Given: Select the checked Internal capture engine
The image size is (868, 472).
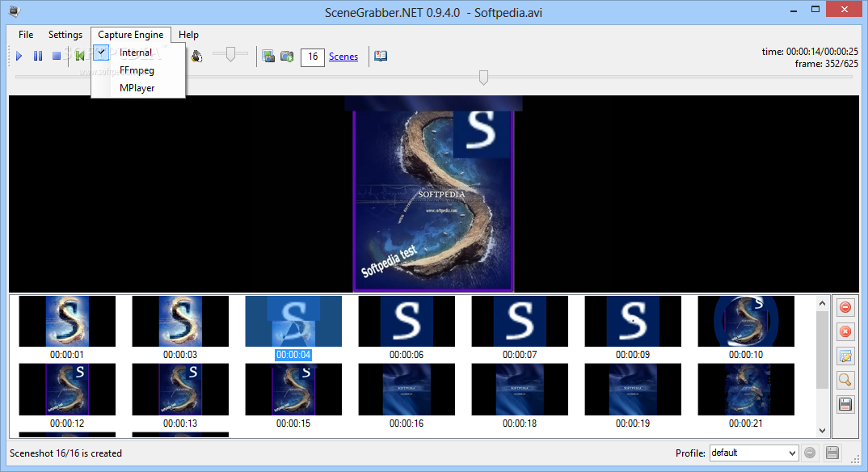Looking at the screenshot, I should pos(138,53).
